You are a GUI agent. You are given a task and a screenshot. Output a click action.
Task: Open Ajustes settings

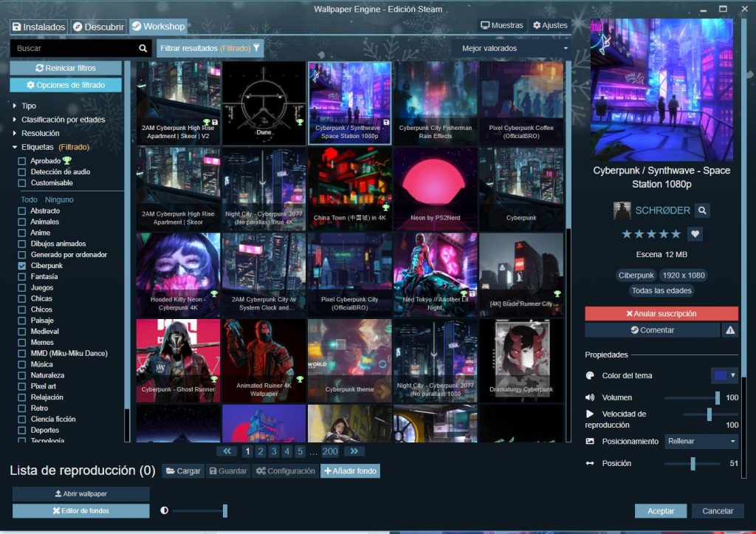pyautogui.click(x=550, y=25)
